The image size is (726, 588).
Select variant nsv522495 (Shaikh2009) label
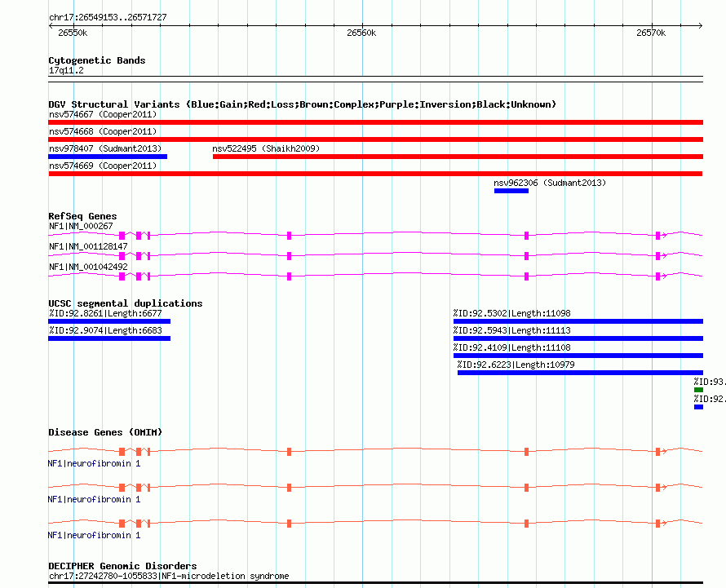[266, 148]
